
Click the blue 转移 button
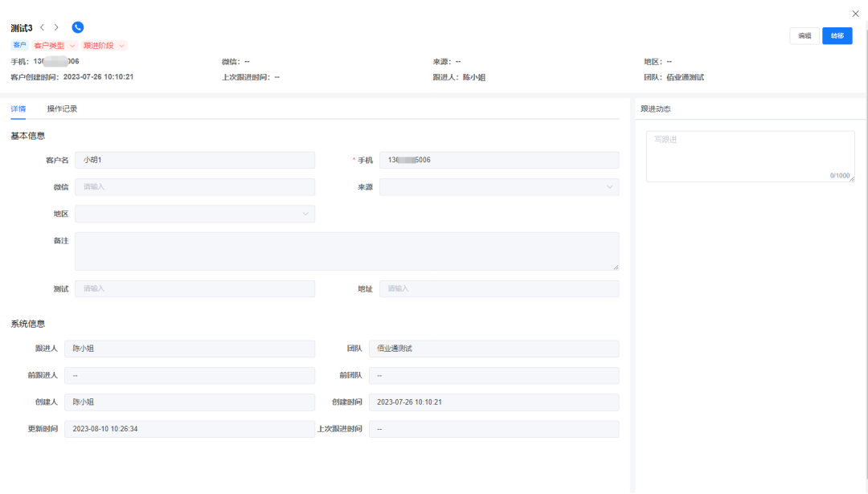point(837,36)
